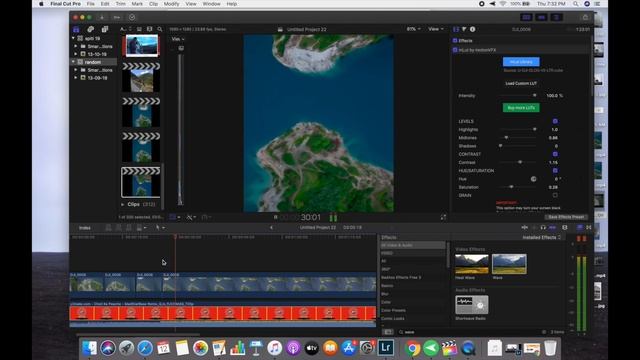This screenshot has height=360, width=640.
Task: Click the import media toolbar button
Action: (102, 18)
